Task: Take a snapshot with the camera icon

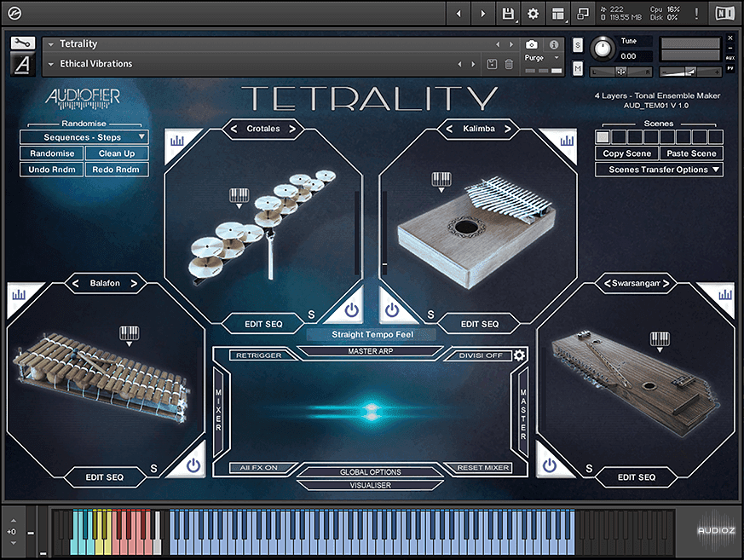Action: (532, 44)
